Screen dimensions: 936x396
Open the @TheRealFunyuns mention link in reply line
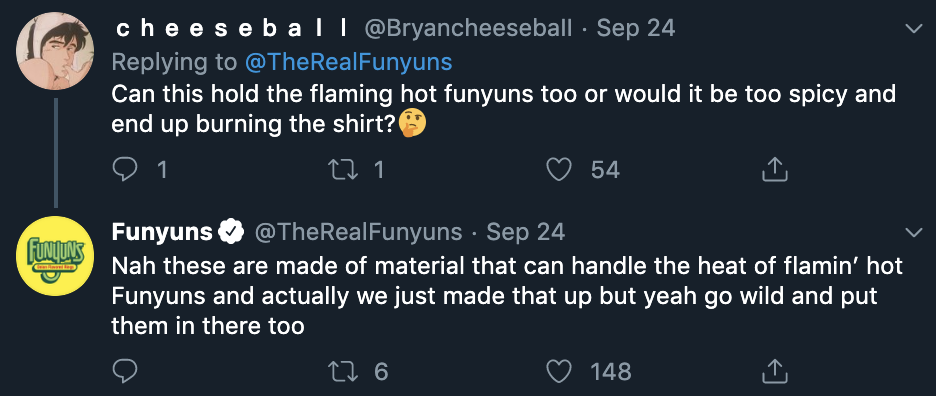(x=347, y=62)
